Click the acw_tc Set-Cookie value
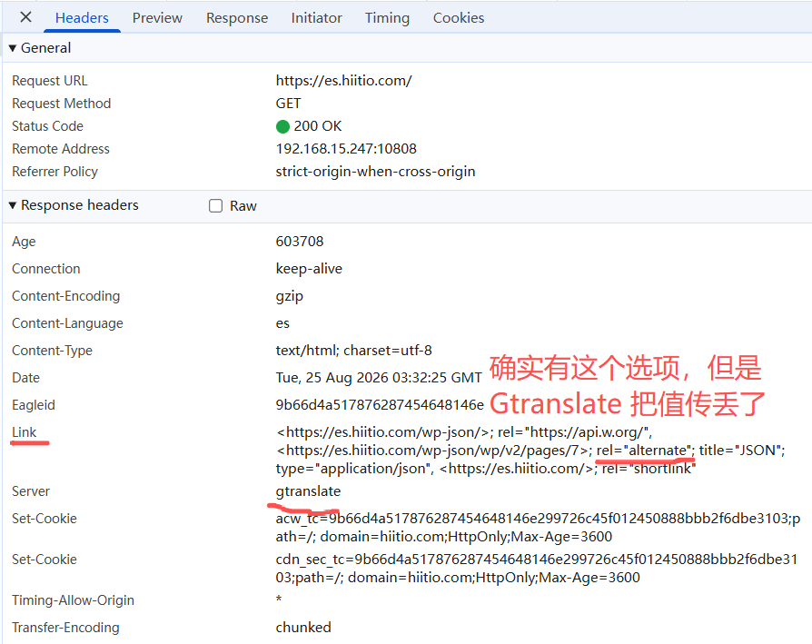Image resolution: width=812 pixels, height=644 pixels. point(538,528)
